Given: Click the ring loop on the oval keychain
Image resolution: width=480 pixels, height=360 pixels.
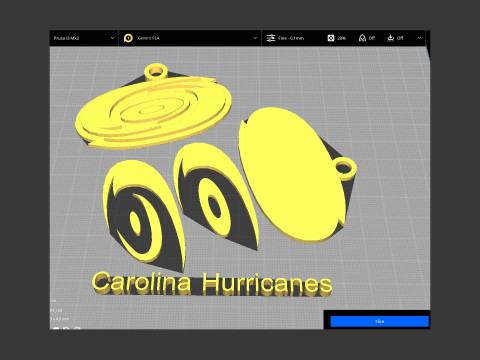Looking at the screenshot, I should pyautogui.click(x=345, y=168).
